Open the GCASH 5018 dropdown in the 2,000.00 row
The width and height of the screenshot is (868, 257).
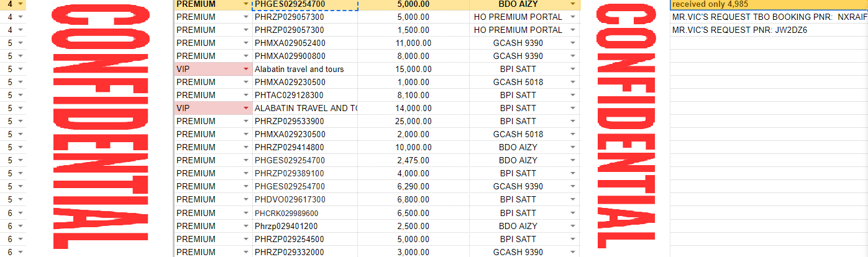572,134
